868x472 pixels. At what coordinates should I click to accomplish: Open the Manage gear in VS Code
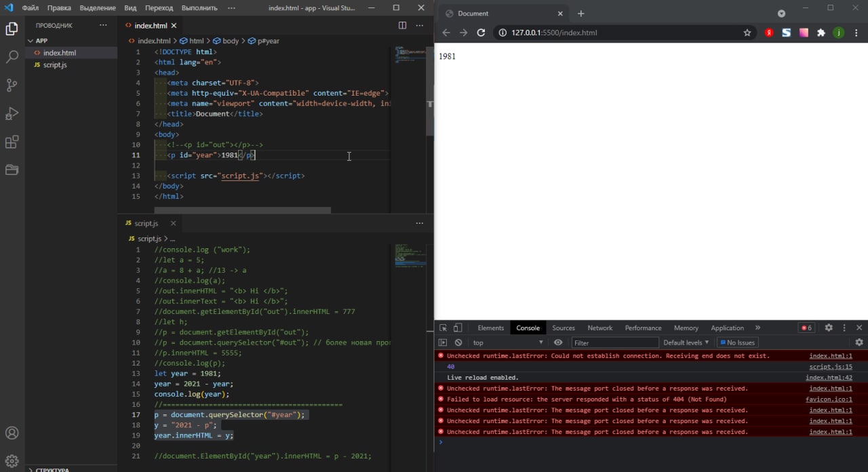(12, 461)
